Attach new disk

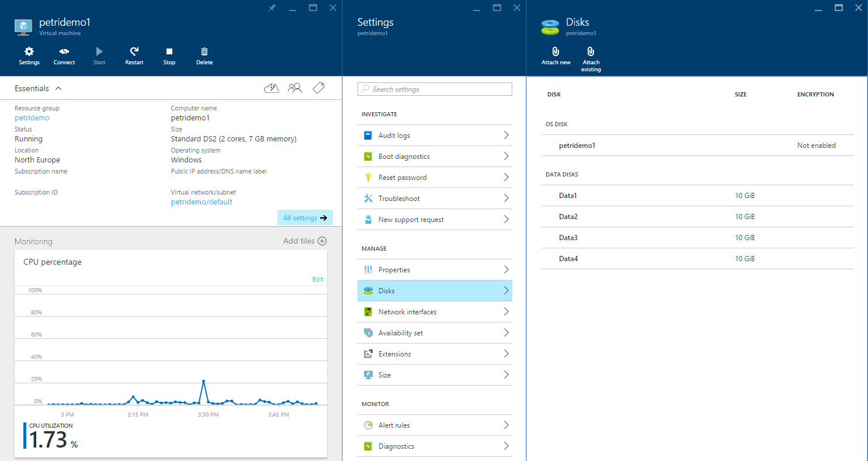pyautogui.click(x=556, y=56)
